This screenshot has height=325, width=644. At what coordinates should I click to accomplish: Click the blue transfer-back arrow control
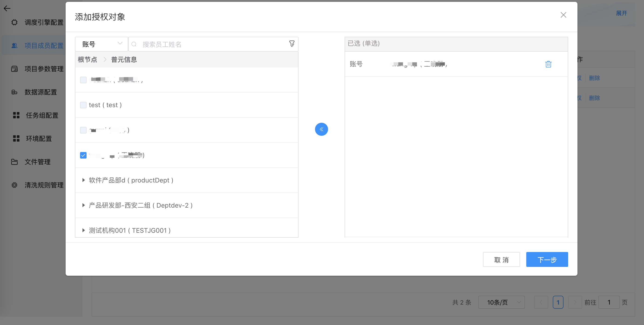322,129
